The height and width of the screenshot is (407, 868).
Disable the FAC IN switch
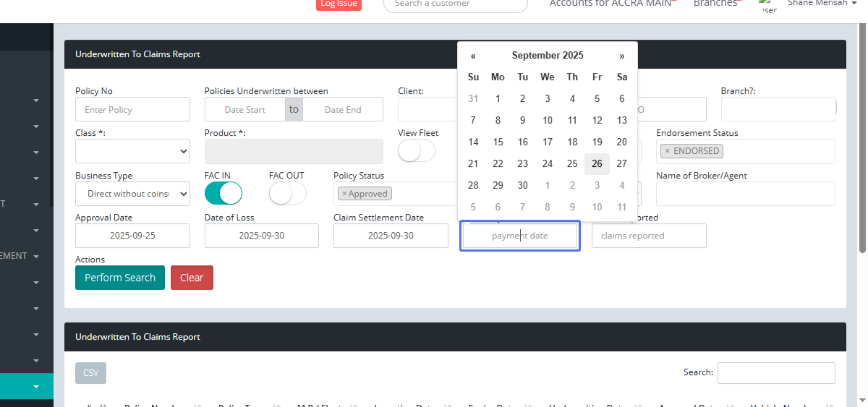tap(224, 194)
